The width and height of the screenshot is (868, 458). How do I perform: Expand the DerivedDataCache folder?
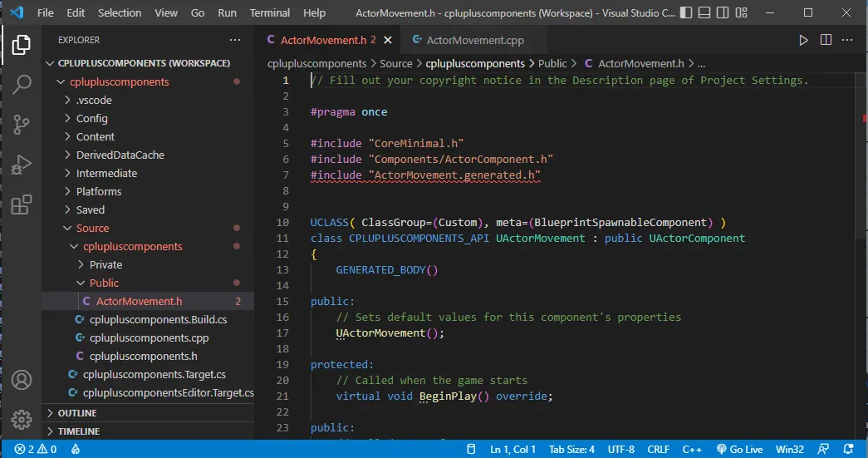click(149, 155)
